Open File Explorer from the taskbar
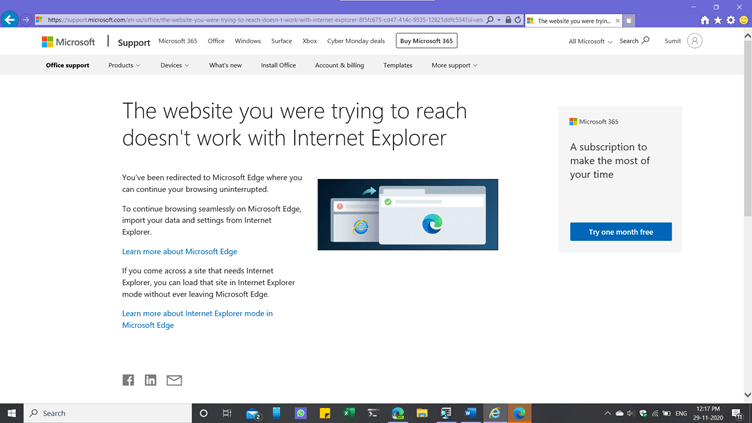This screenshot has width=752, height=423. [x=422, y=413]
